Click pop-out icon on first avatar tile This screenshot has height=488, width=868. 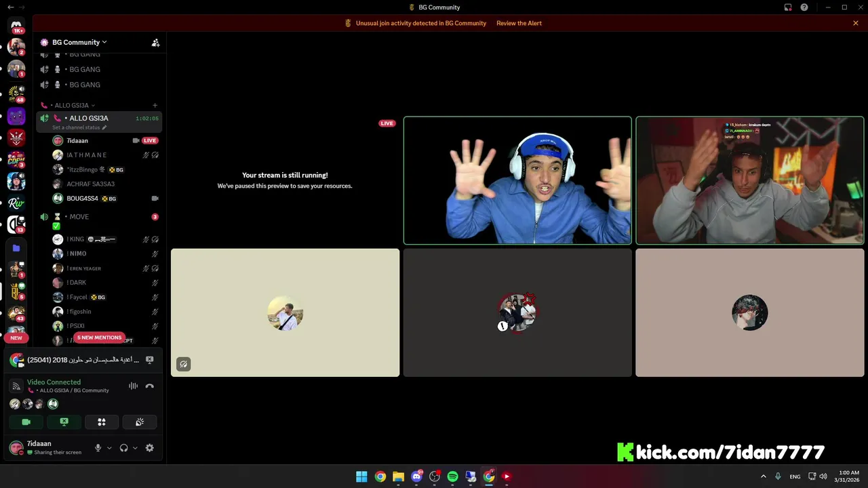pyautogui.click(x=183, y=364)
